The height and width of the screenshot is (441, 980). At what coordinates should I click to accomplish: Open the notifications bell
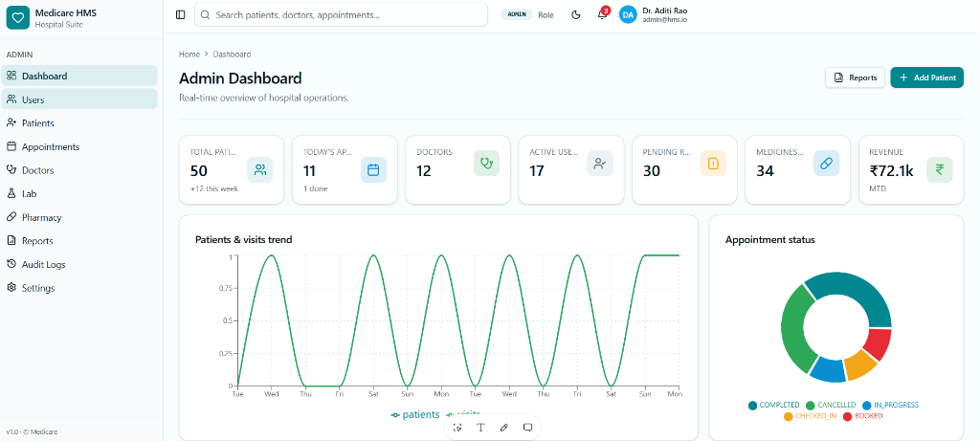coord(603,14)
